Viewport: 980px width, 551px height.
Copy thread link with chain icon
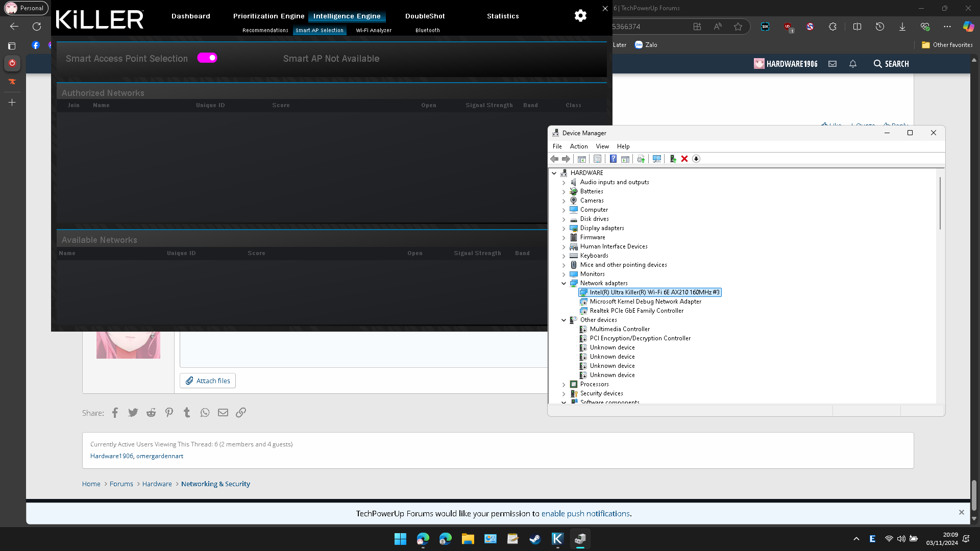pos(241,413)
